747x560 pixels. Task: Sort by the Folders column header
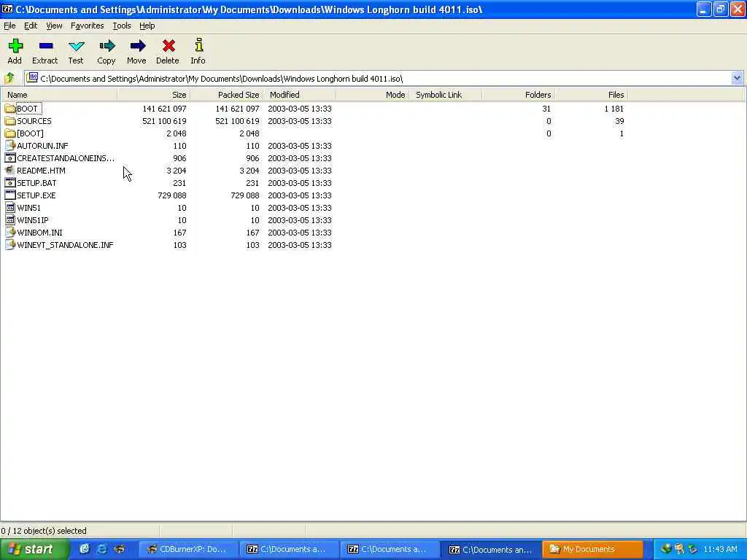pyautogui.click(x=519, y=95)
